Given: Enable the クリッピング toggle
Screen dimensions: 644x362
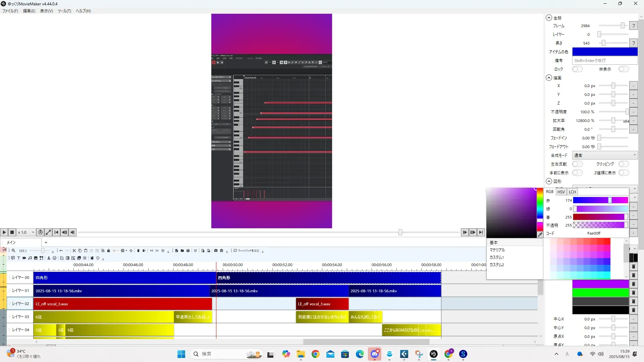Looking at the screenshot, I should click(x=623, y=164).
